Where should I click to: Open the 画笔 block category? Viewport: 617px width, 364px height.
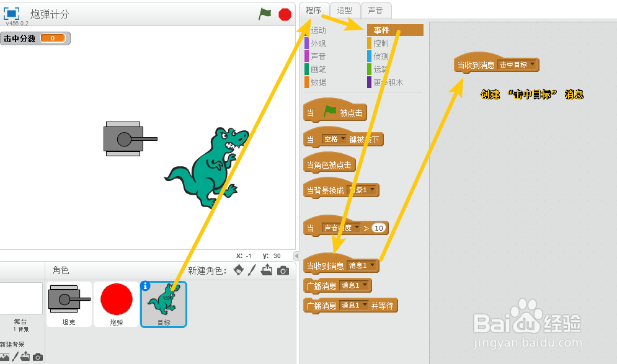(318, 69)
